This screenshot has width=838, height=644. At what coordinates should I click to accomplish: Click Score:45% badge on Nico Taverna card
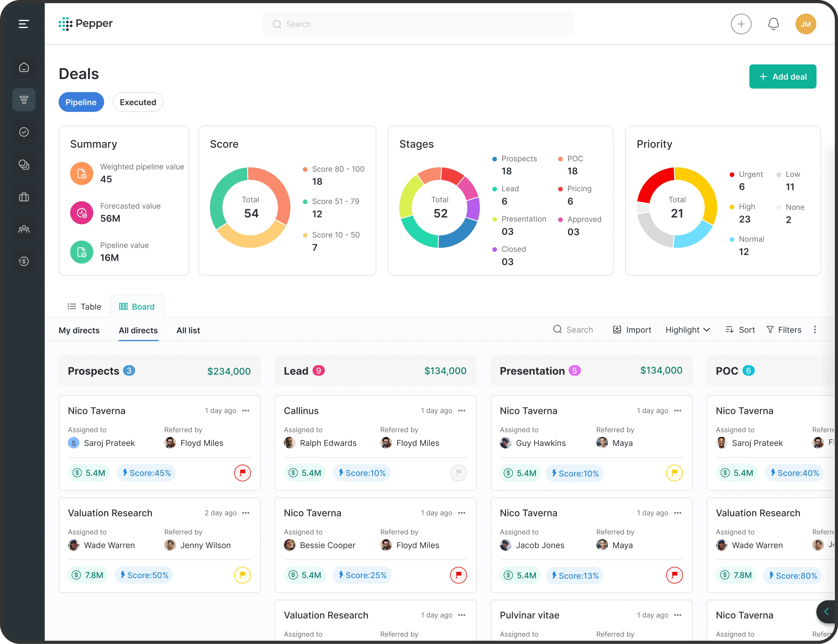tap(146, 473)
